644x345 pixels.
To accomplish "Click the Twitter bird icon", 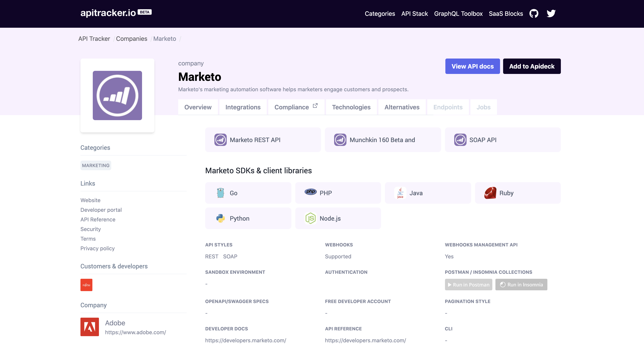I will click(x=551, y=13).
